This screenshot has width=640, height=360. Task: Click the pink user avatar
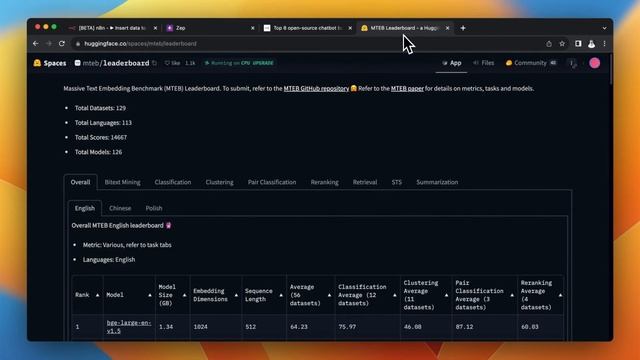[595, 63]
